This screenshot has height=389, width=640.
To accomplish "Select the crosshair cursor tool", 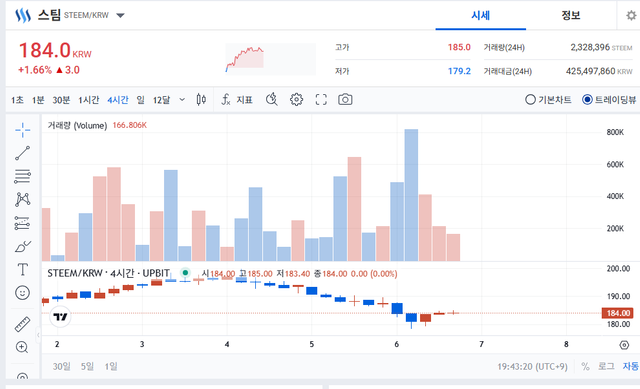I will click(x=22, y=130).
